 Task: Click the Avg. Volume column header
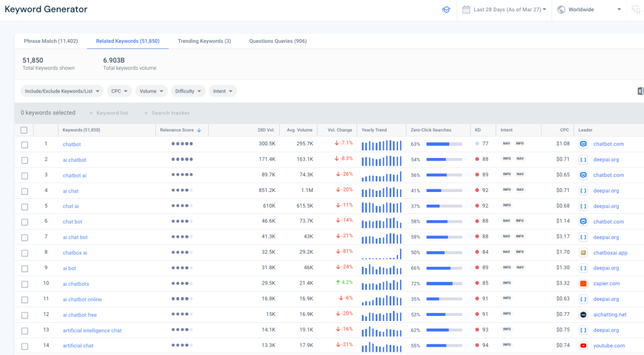pyautogui.click(x=299, y=130)
